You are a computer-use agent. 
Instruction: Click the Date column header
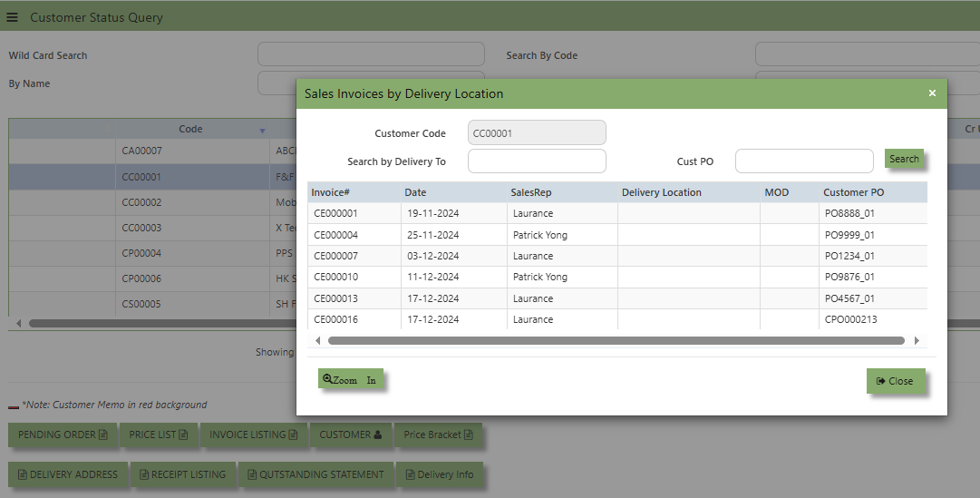[454, 192]
